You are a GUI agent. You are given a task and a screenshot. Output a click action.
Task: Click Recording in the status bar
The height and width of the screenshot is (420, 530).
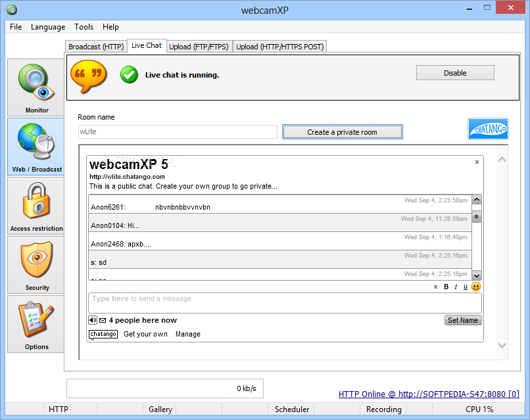(383, 409)
